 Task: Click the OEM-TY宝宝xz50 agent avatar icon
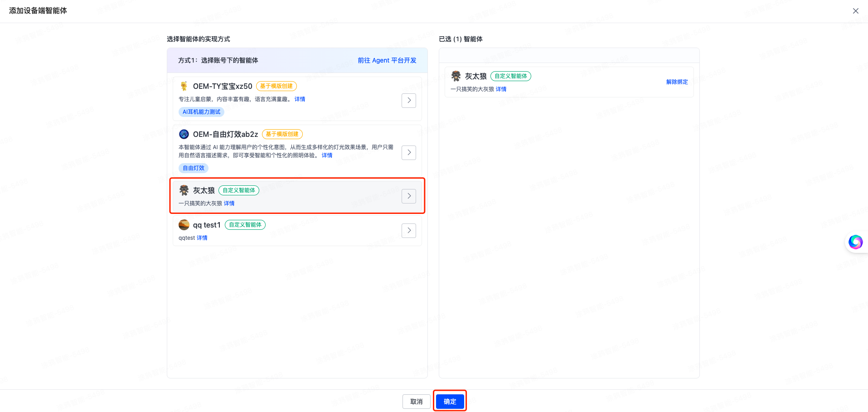coord(184,86)
